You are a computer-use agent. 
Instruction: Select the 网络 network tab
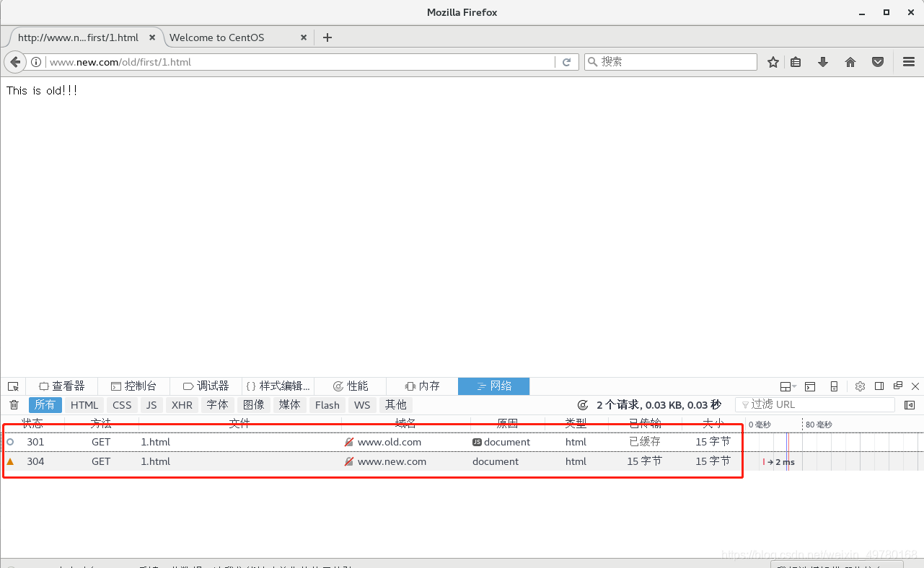pyautogui.click(x=494, y=386)
